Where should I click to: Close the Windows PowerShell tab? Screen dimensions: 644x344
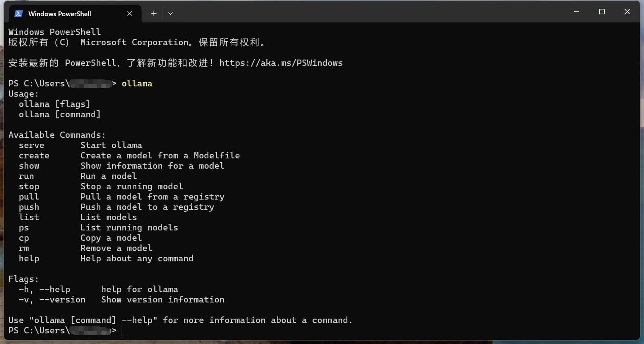(x=130, y=14)
